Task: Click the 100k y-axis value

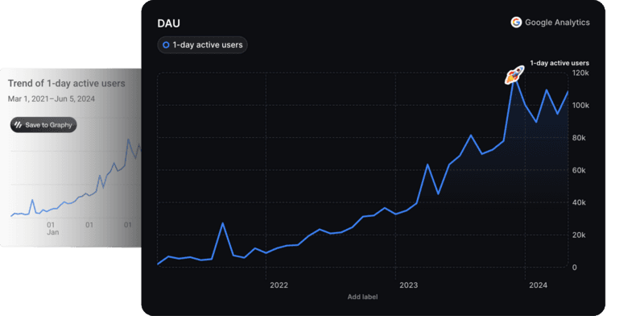Action: 581,106
